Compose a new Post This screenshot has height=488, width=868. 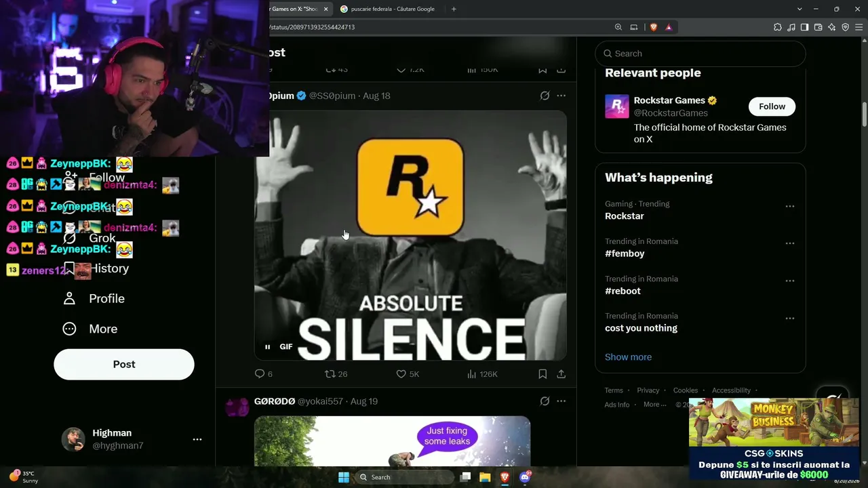click(124, 365)
